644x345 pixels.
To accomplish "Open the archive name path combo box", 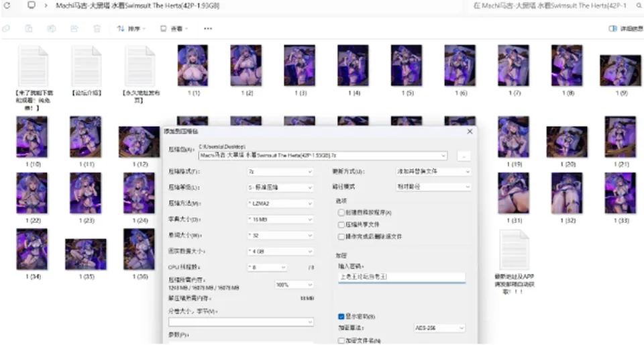I will [x=323, y=156].
